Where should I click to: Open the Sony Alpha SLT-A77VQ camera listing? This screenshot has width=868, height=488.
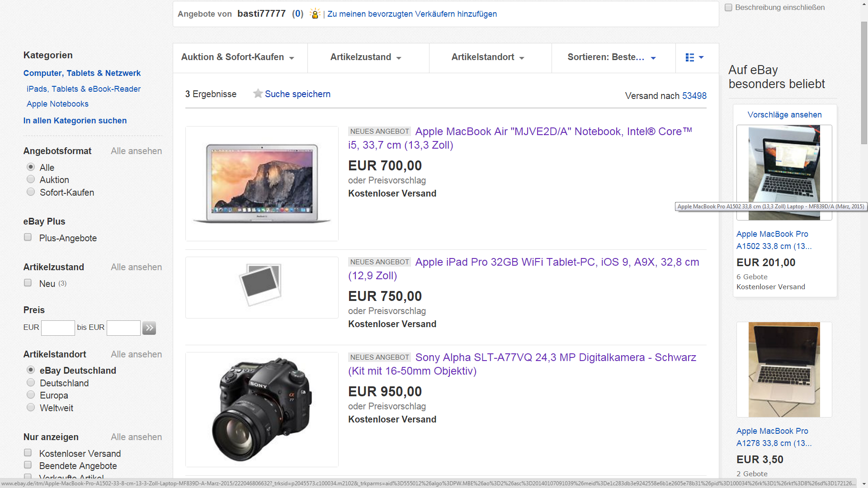pyautogui.click(x=522, y=364)
